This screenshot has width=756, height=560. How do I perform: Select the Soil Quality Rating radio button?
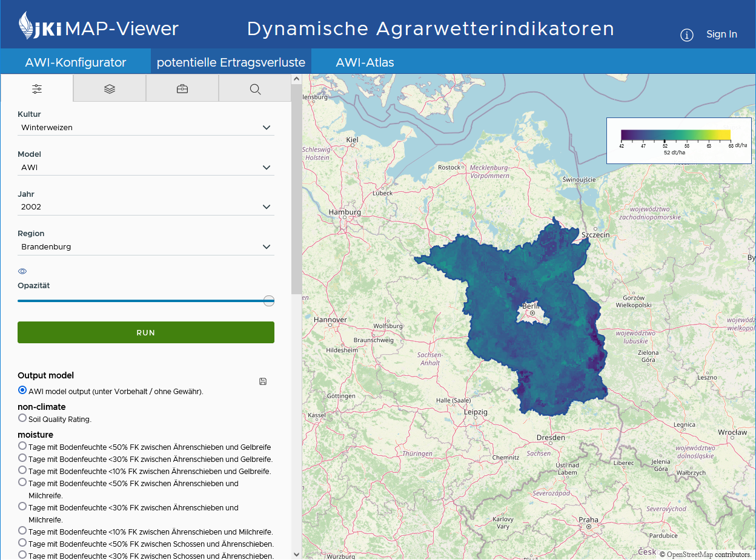pos(22,418)
